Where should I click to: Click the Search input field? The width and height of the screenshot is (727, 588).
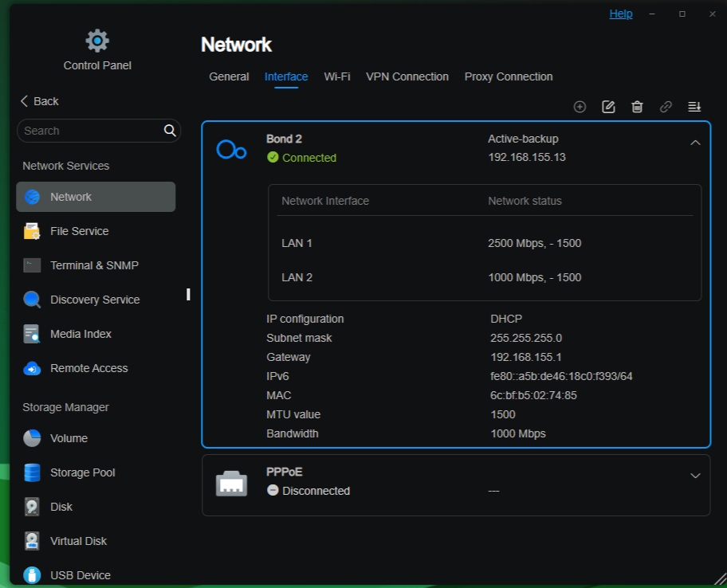pyautogui.click(x=99, y=131)
